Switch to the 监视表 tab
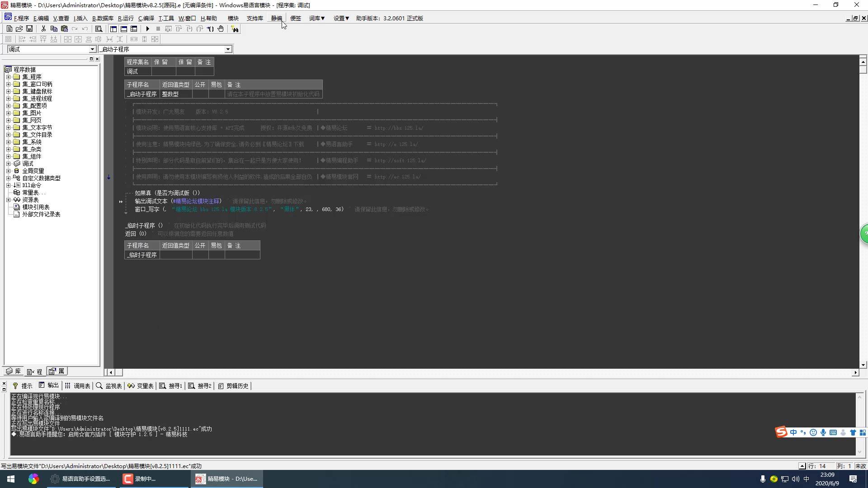This screenshot has width=868, height=488. [x=109, y=385]
